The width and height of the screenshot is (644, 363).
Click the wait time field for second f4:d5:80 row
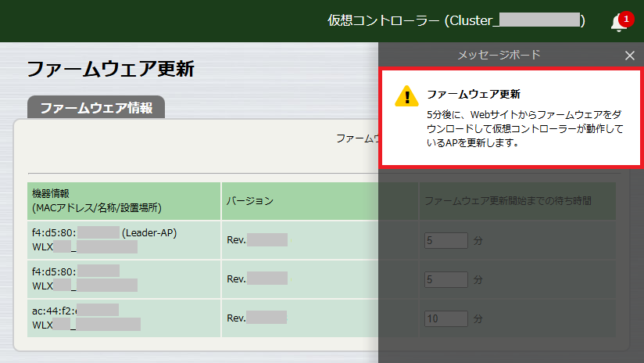(x=446, y=279)
